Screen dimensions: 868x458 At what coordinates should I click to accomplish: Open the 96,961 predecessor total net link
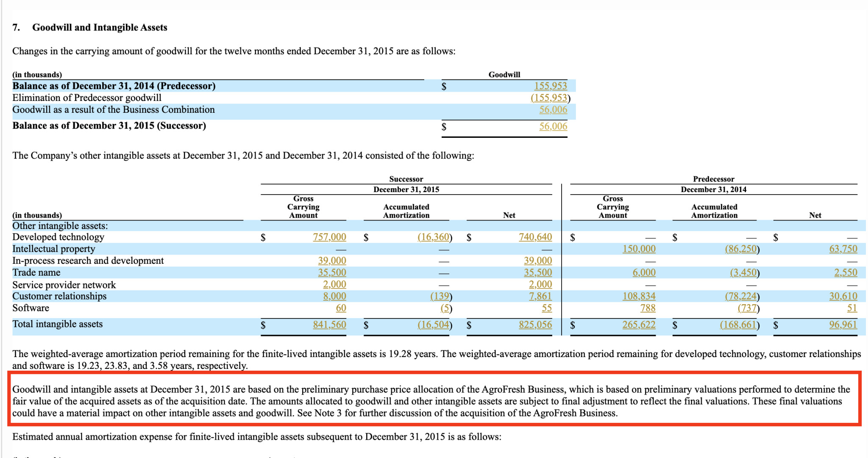[843, 325]
